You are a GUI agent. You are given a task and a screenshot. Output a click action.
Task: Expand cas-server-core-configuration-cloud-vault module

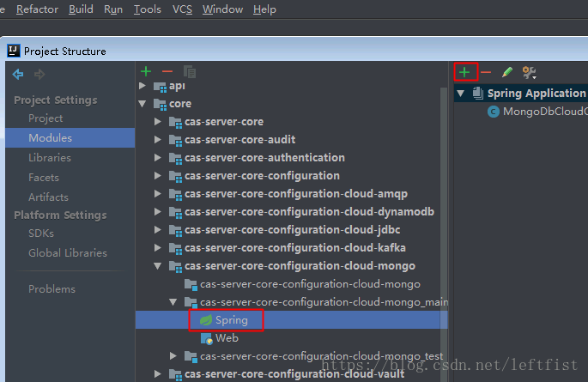tap(158, 374)
